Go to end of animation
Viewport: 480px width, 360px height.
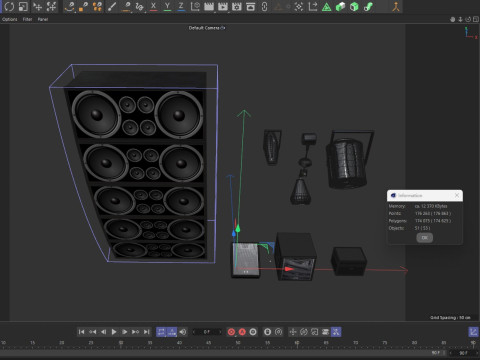[146, 332]
